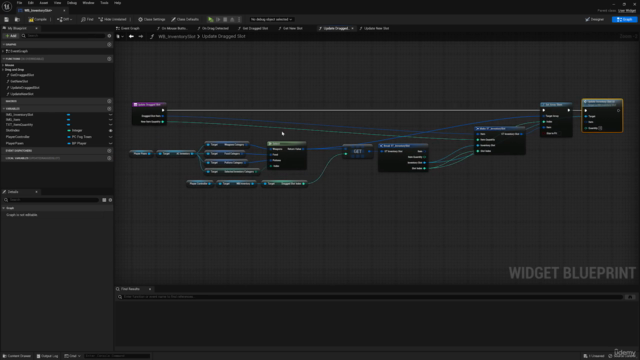This screenshot has width=640, height=360.
Task: Click the stop simulation icon
Action: tap(225, 19)
